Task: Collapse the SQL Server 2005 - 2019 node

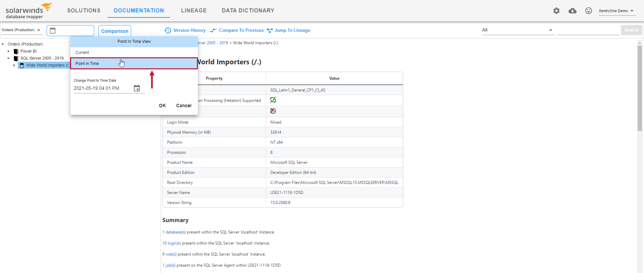Action: [x=8, y=58]
